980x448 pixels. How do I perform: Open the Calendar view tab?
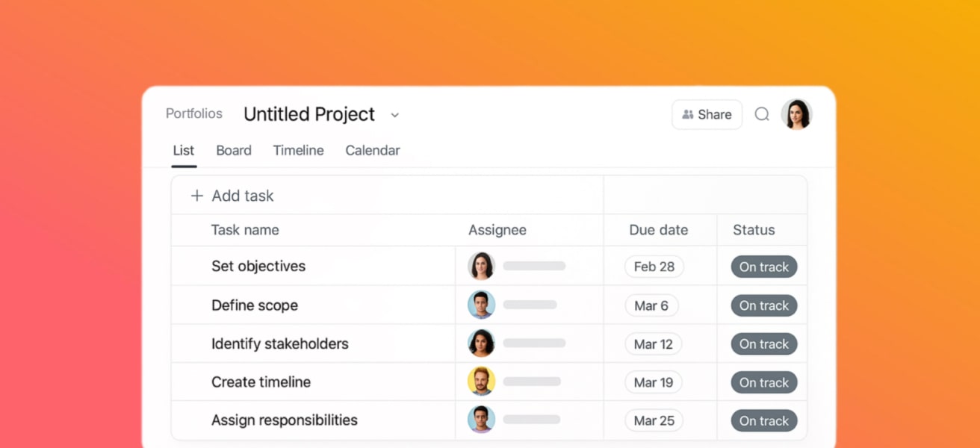pyautogui.click(x=372, y=150)
